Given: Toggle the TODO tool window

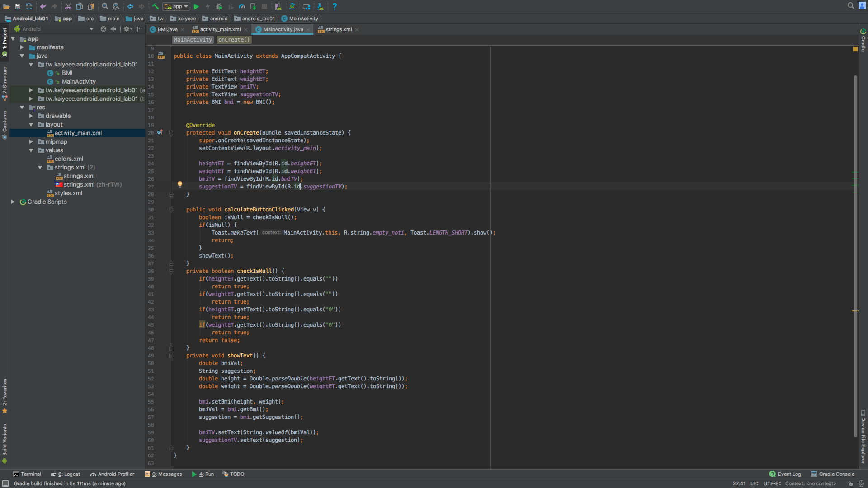Looking at the screenshot, I should pyautogui.click(x=234, y=474).
